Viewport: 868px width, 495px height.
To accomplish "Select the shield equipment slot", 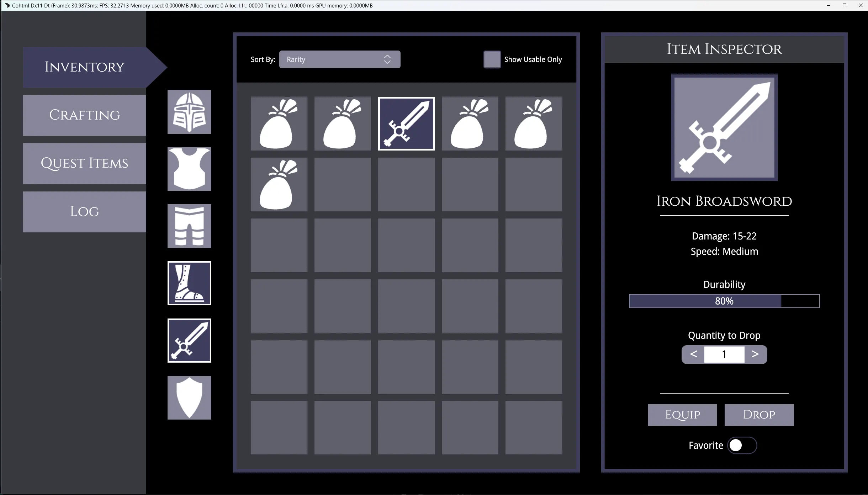I will coord(189,397).
